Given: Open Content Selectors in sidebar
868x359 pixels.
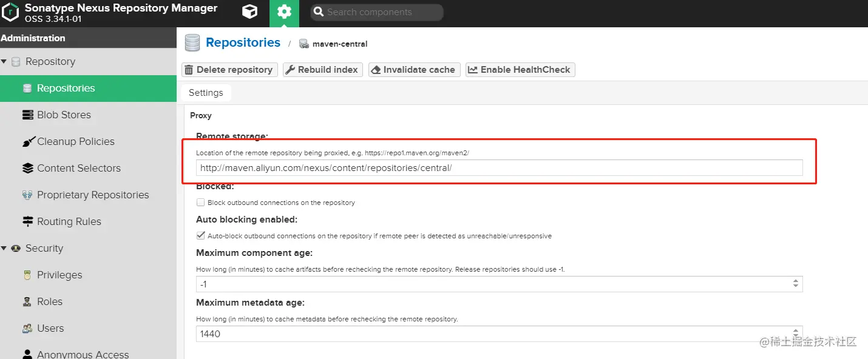Looking at the screenshot, I should click(x=78, y=168).
